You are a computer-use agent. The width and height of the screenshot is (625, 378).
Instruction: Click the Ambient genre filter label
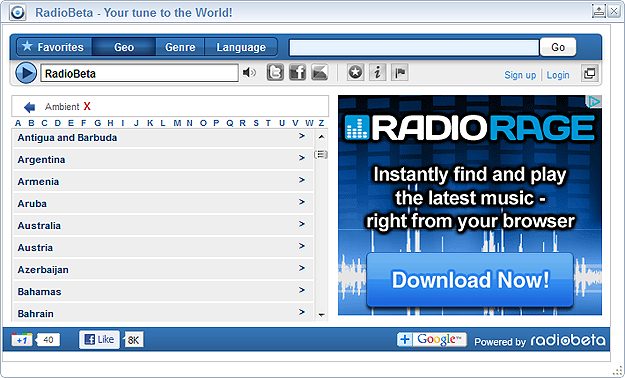pyautogui.click(x=62, y=106)
